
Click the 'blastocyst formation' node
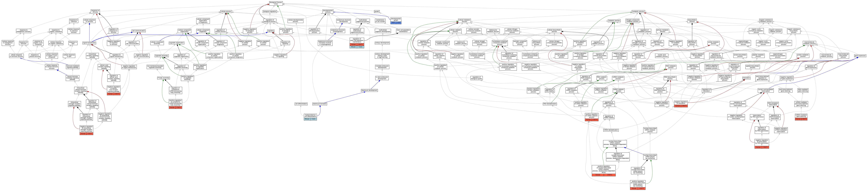click(320, 104)
